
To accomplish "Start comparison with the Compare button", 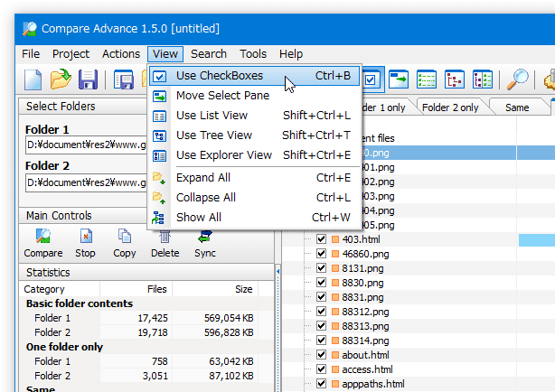I will pyautogui.click(x=43, y=243).
